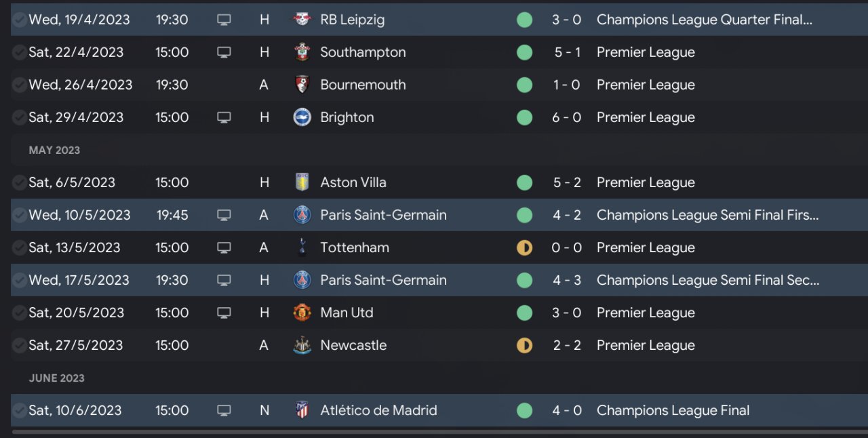The image size is (868, 438).
Task: Open the 4 - 3 Paris Saint-Germain result
Action: click(x=567, y=280)
